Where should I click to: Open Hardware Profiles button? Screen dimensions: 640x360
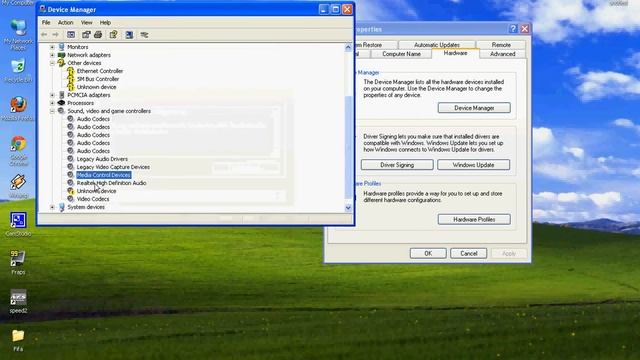tap(474, 219)
